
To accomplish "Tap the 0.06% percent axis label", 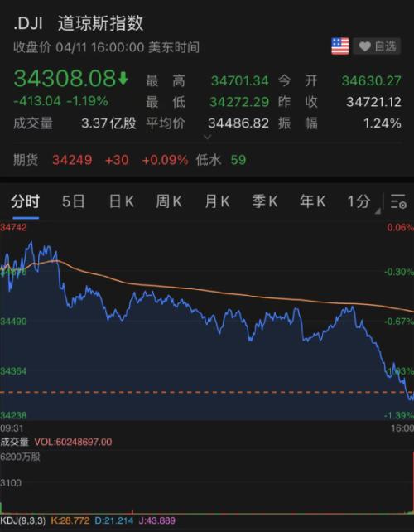I will [x=401, y=227].
